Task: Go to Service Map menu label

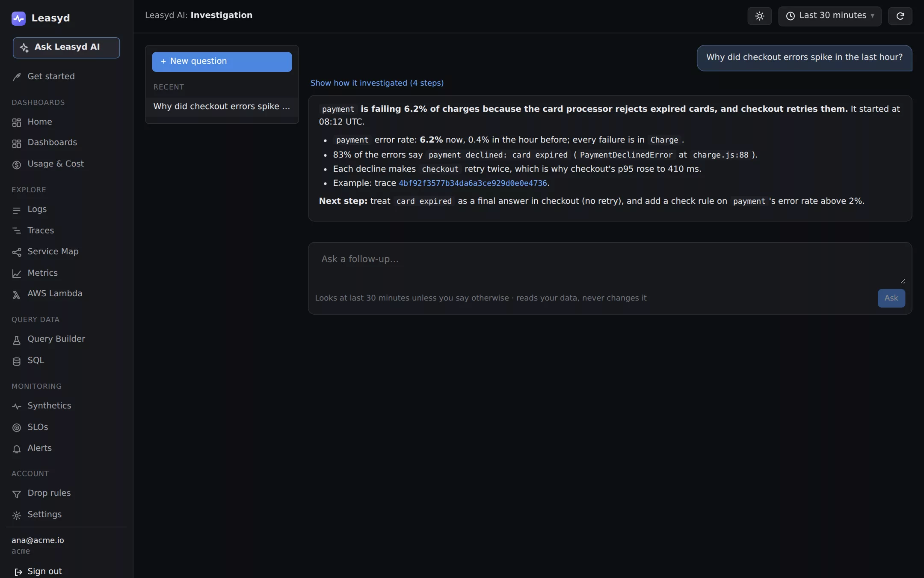Action: tap(53, 252)
